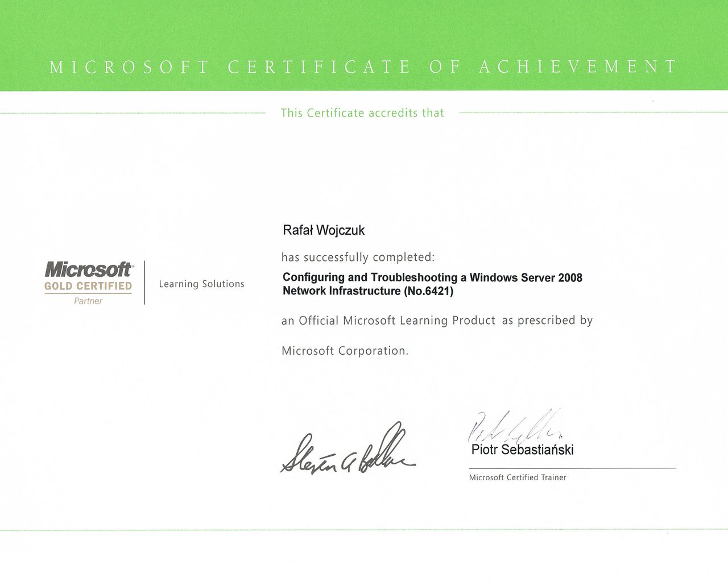Click the 'GOLD CERTIFIED' label
Screen dimensions: 728x582
[88, 286]
